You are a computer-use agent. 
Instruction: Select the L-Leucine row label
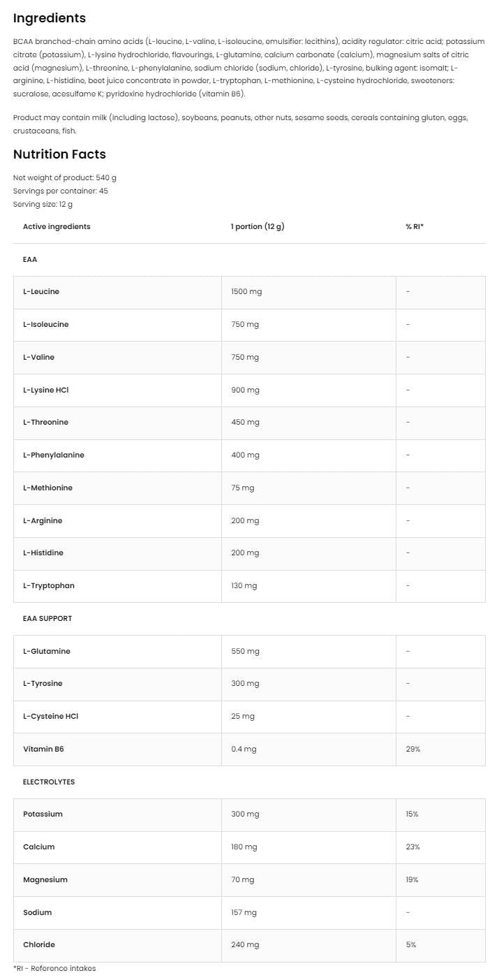[41, 291]
